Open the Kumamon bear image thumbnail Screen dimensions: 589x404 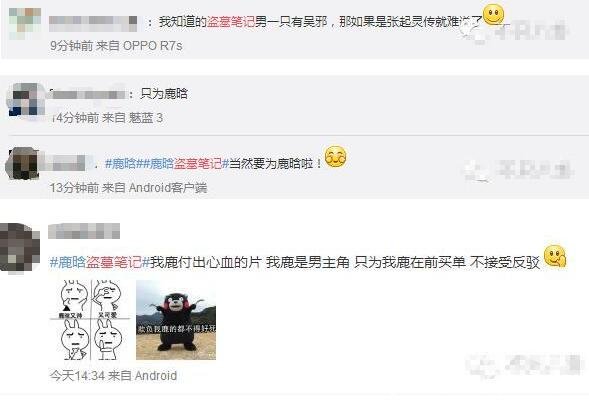[176, 320]
